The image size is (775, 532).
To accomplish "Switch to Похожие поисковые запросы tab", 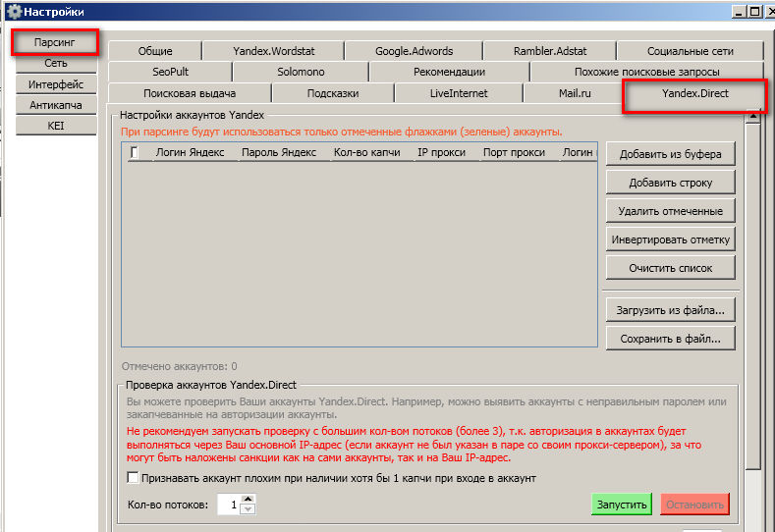I will 647,72.
